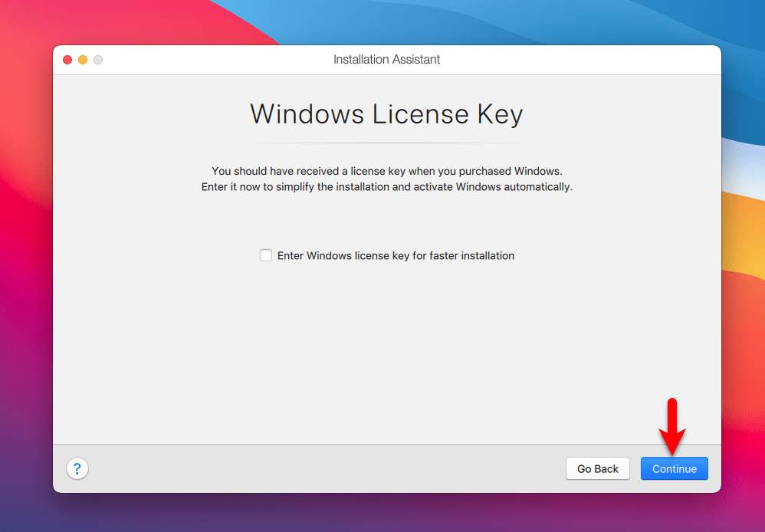Go back to the previous step
The image size is (765, 532).
(598, 468)
